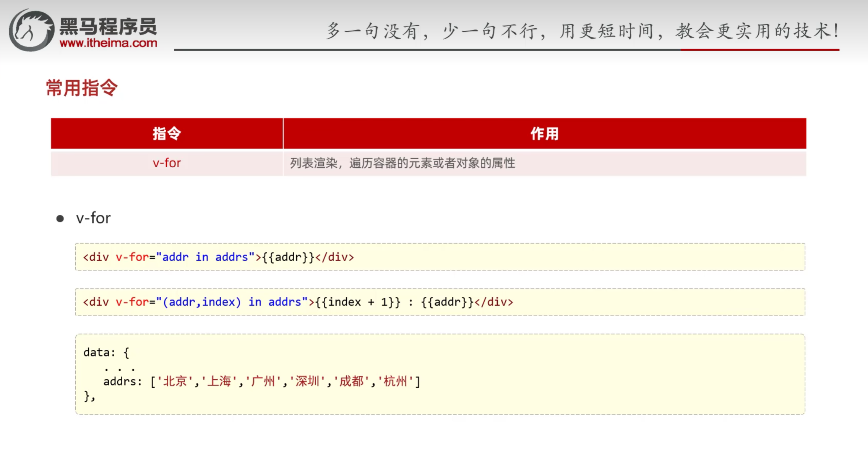The height and width of the screenshot is (471, 868).
Task: Click the 常用指令 slide title
Action: click(82, 88)
